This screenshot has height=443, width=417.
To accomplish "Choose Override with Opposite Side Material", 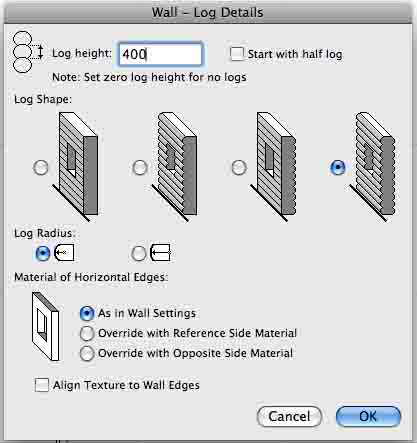I will pos(87,353).
